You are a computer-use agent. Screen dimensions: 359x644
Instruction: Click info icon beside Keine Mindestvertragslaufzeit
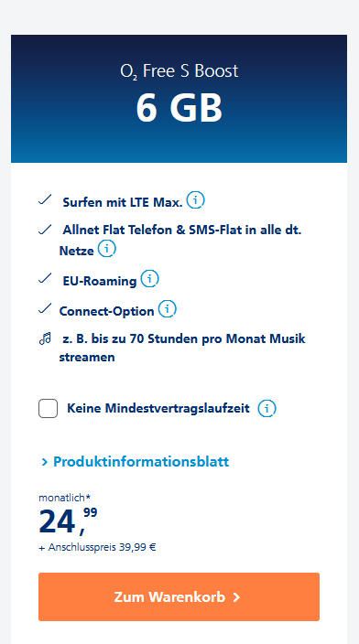click(267, 409)
